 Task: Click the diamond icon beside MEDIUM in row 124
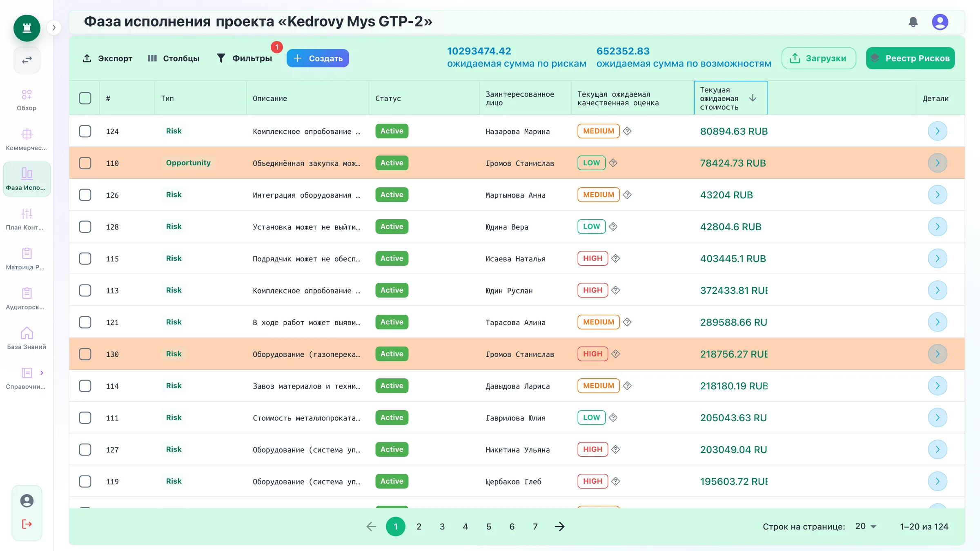(x=628, y=131)
